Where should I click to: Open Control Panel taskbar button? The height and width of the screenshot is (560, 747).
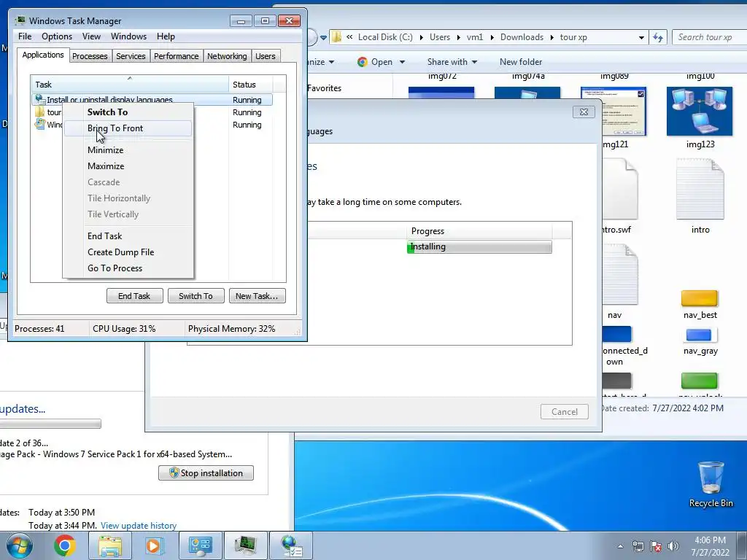201,545
